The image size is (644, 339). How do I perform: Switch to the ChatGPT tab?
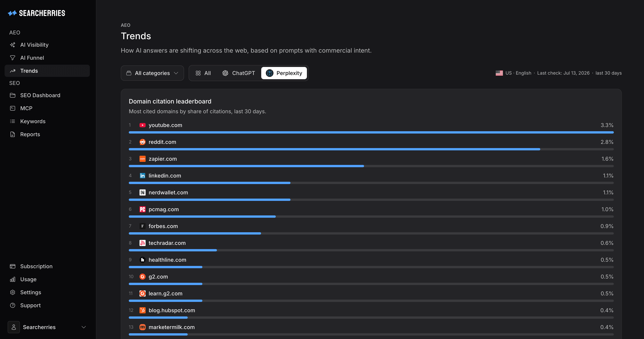tap(238, 73)
